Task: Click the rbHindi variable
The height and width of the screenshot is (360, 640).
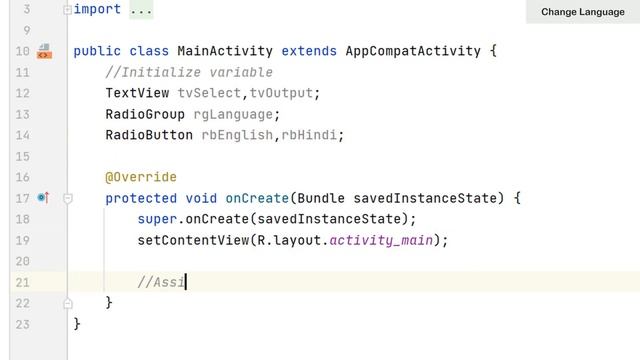Action: click(x=309, y=135)
